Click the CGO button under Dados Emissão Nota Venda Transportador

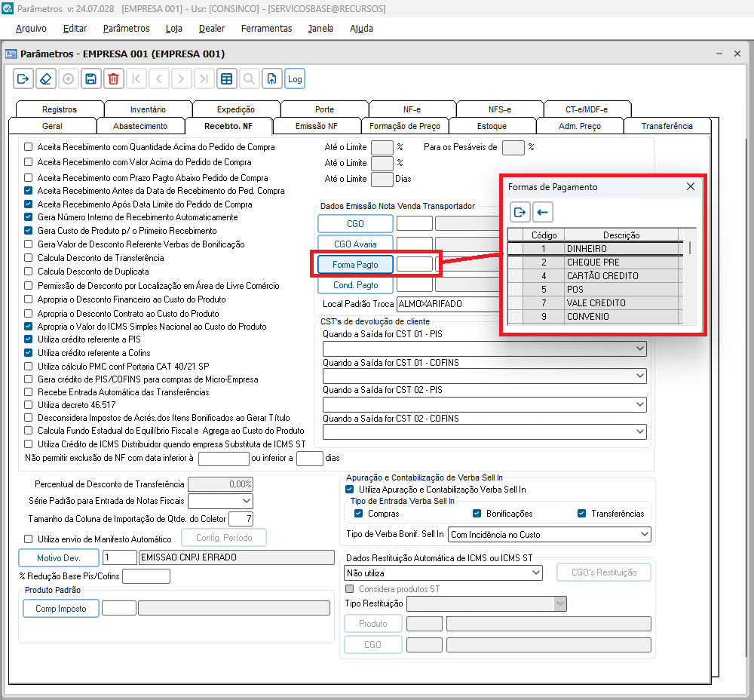coord(355,224)
